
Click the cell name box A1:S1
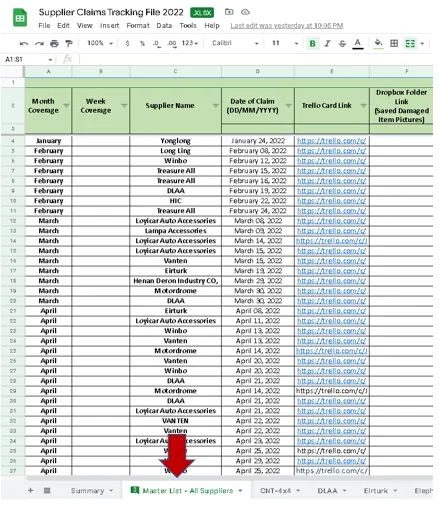[x=28, y=59]
